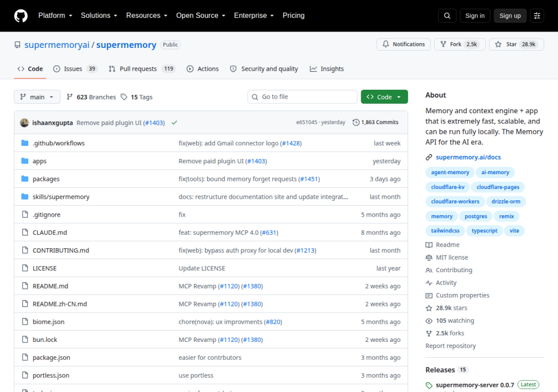Click the file icon beside LICENSE
The width and height of the screenshot is (558, 392).
point(25,268)
